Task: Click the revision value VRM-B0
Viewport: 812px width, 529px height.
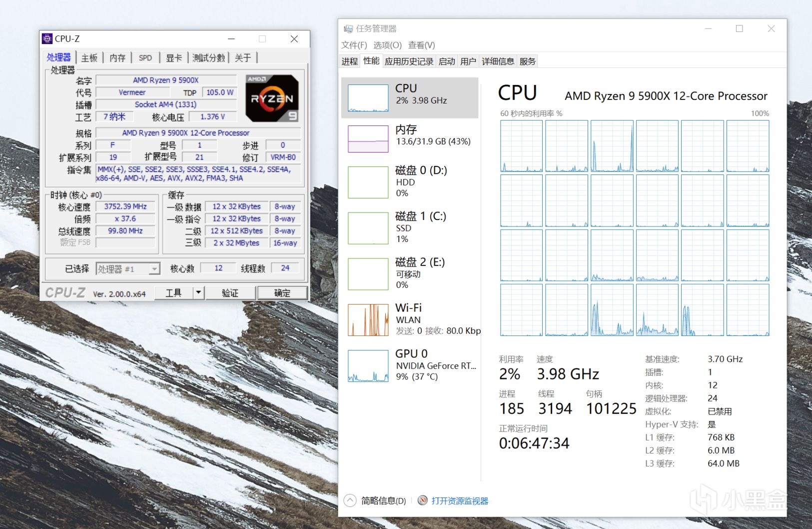Action: click(283, 157)
